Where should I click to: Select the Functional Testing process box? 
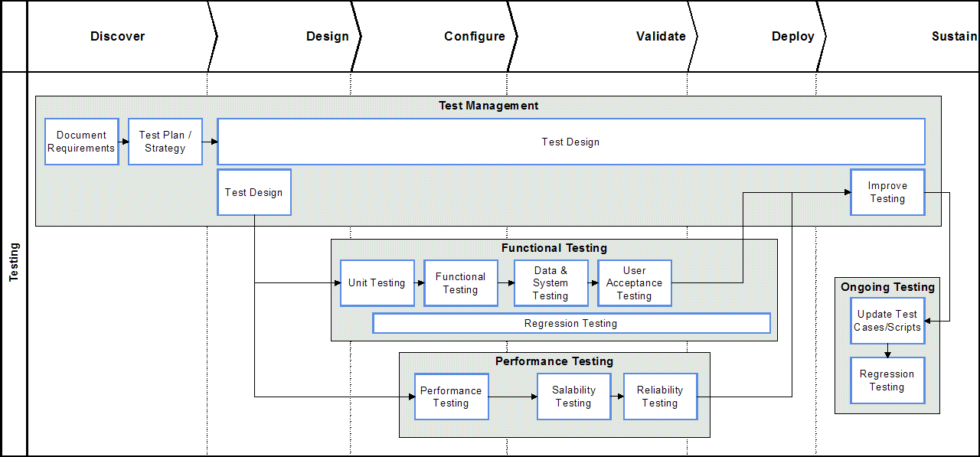(x=460, y=282)
